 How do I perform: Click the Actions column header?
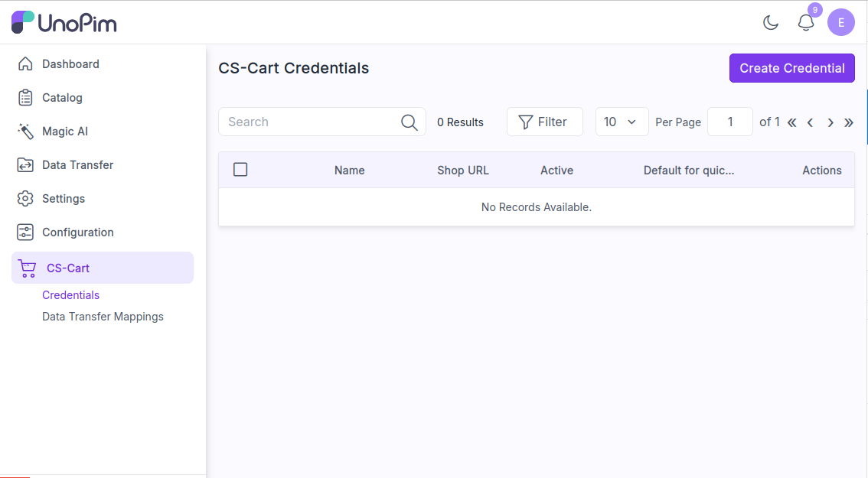click(822, 171)
